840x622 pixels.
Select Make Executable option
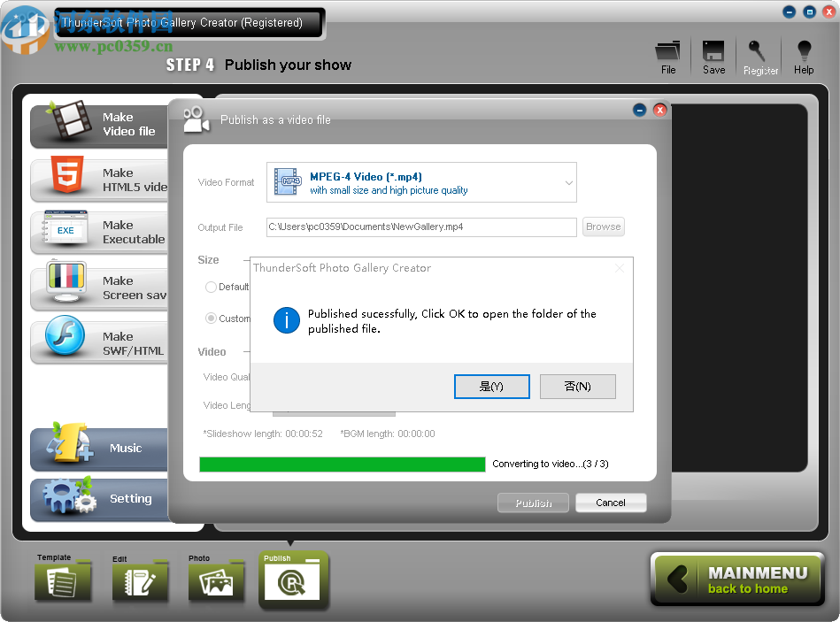point(100,233)
